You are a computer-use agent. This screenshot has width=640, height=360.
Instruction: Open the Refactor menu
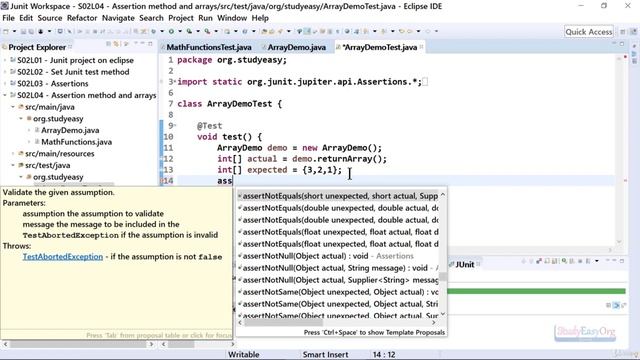(82, 18)
